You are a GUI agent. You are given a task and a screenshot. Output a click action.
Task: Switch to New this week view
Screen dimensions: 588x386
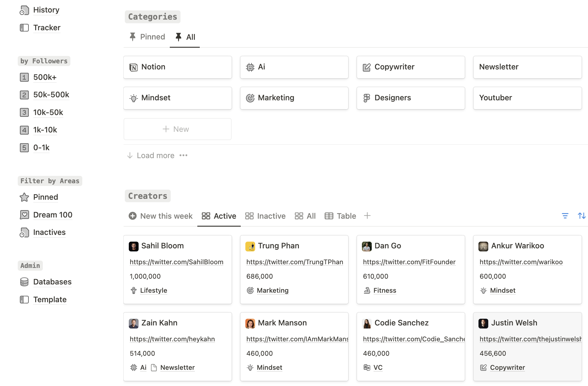(161, 216)
